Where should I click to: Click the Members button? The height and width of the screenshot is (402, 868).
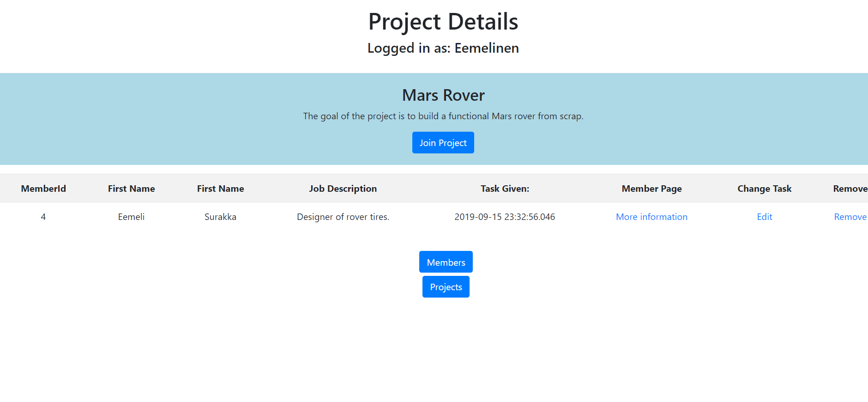tap(446, 262)
